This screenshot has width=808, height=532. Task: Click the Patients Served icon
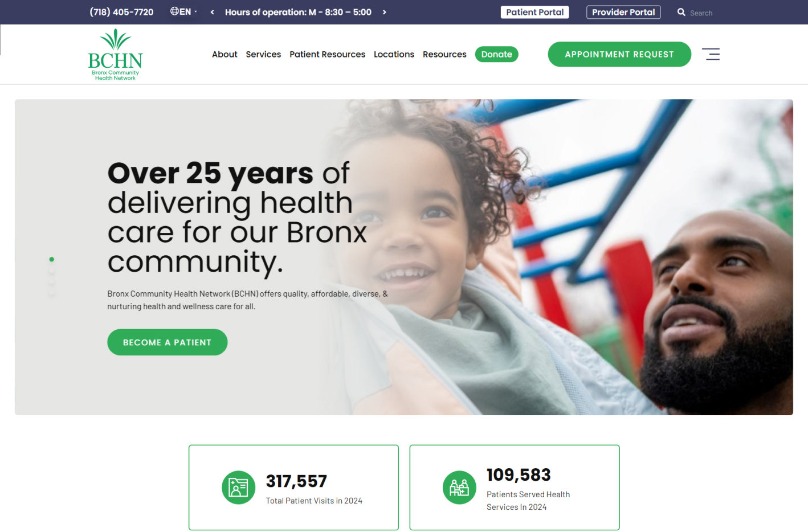459,488
